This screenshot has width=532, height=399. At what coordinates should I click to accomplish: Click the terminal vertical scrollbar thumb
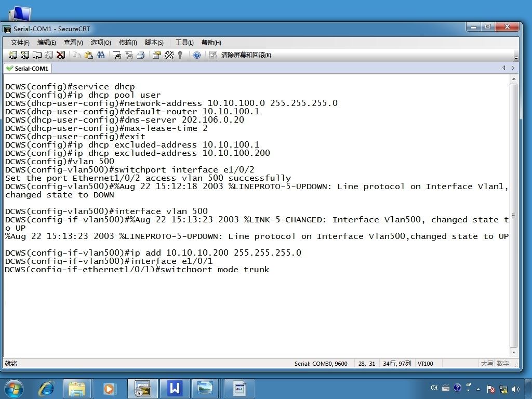click(x=514, y=216)
